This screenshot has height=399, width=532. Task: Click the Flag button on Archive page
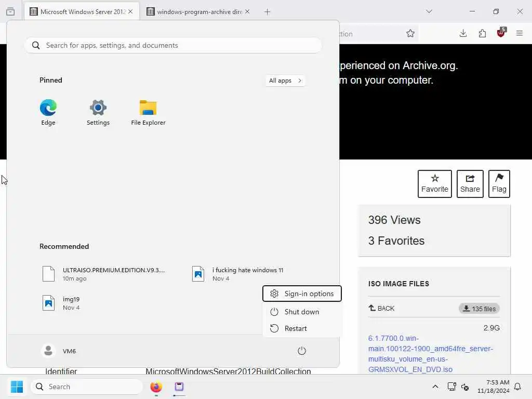click(499, 183)
